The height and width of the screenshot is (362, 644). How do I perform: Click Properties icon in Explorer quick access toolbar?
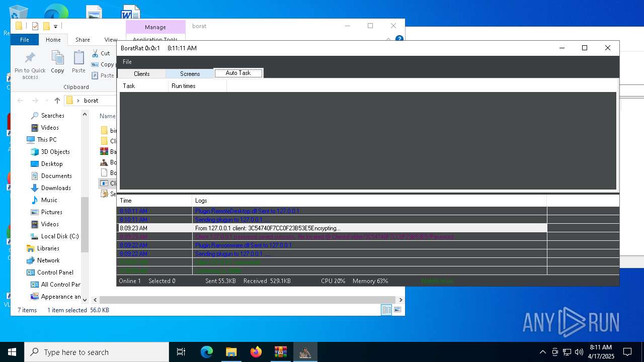click(x=35, y=26)
